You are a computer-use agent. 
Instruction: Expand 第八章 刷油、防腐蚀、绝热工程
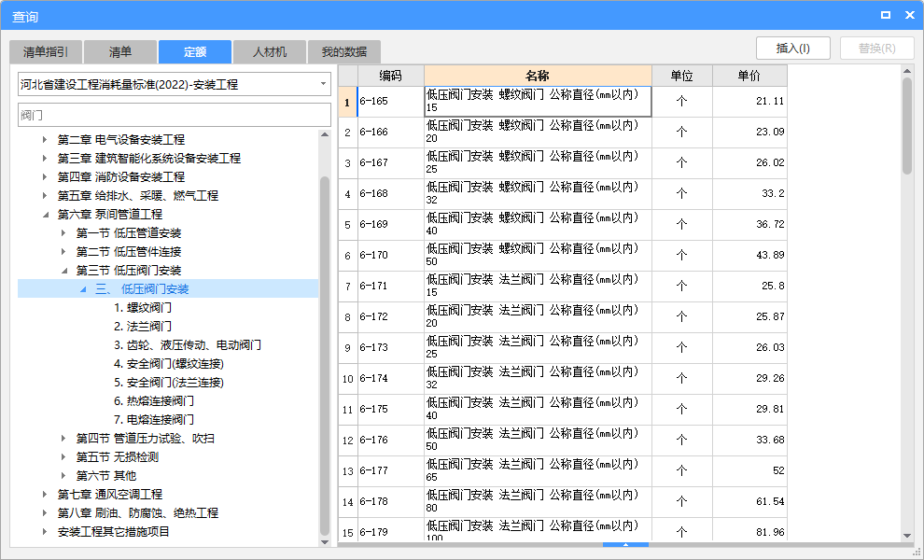coord(45,512)
